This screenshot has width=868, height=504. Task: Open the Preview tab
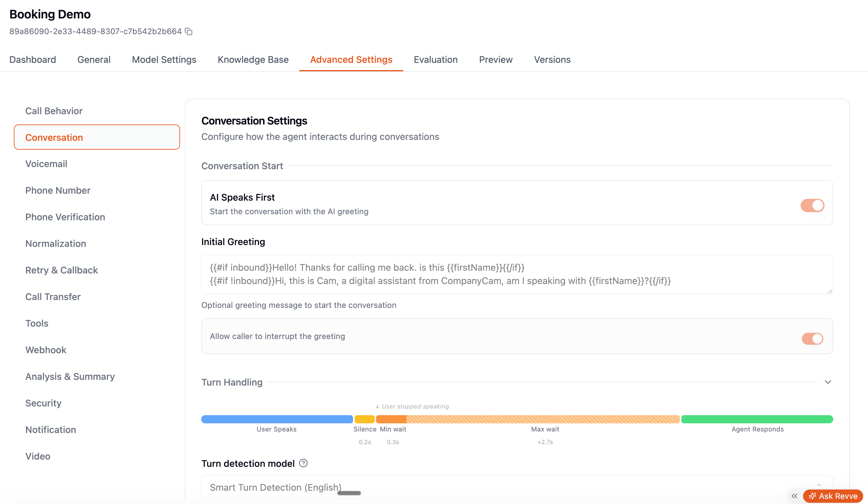496,60
